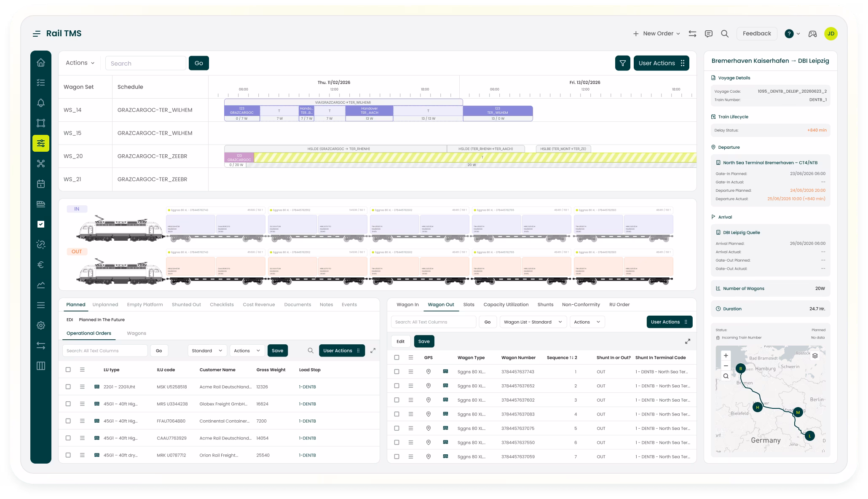Select the active sliders icon in sidebar
Viewport: 868px width, 499px height.
pos(41,143)
